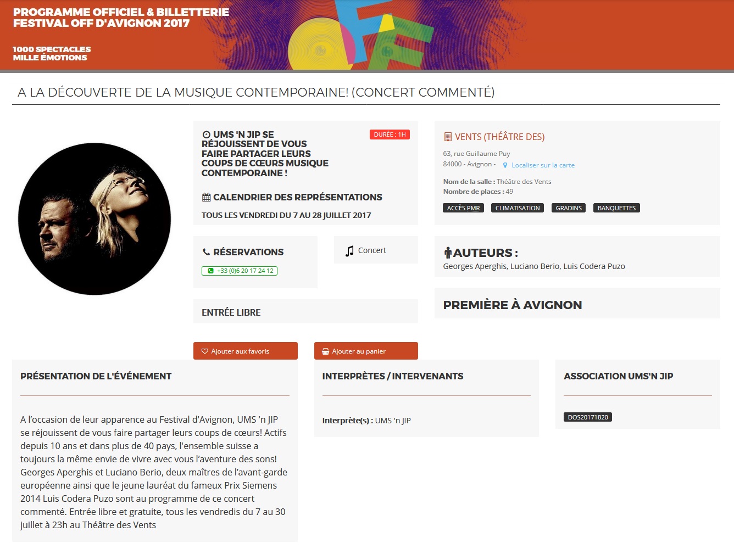The width and height of the screenshot is (734, 560).
Task: Click the person icon next to Auteurs
Action: click(448, 253)
